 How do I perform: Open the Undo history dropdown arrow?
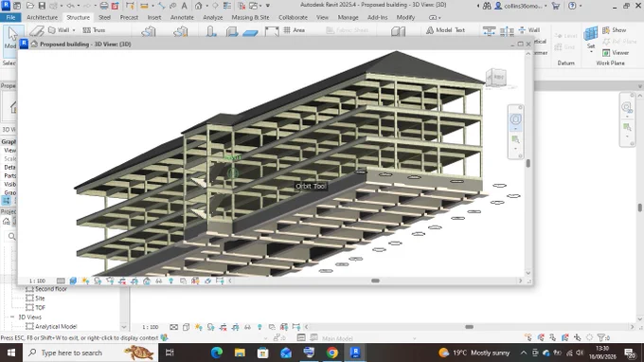pyautogui.click(x=79, y=6)
